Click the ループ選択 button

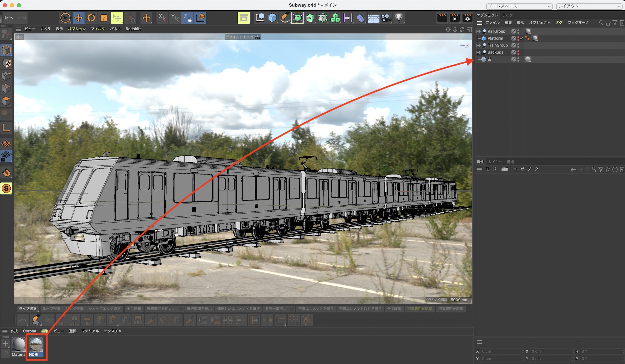click(x=51, y=309)
